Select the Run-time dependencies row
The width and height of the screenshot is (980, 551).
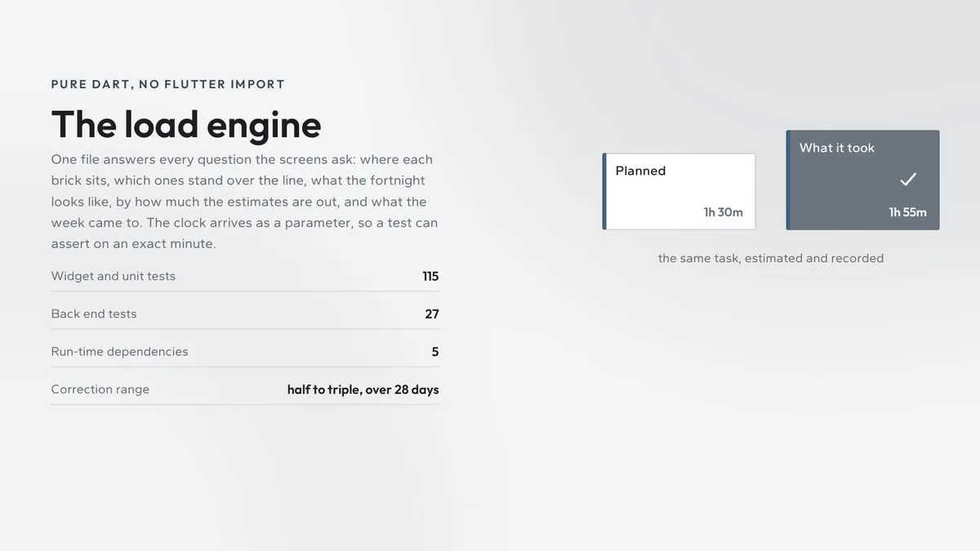pos(245,351)
